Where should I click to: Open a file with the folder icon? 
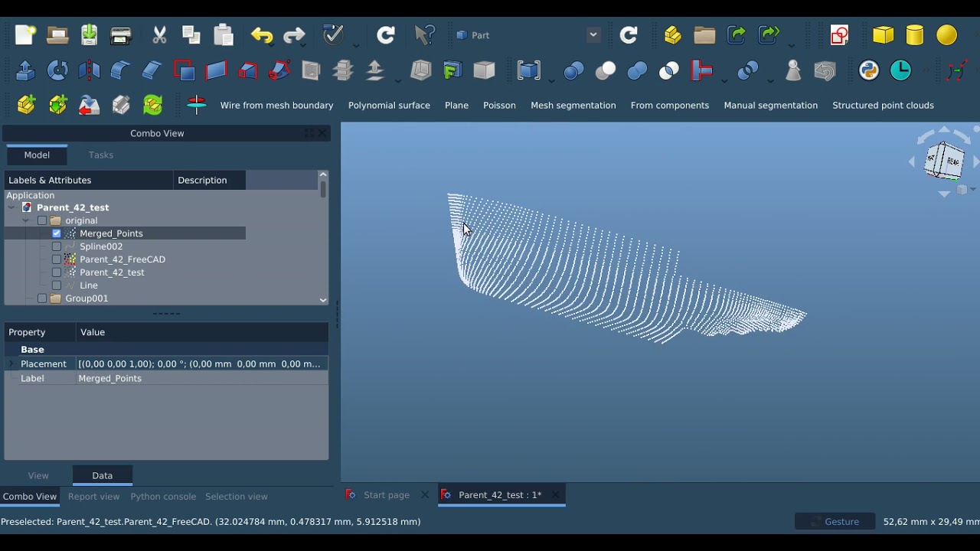tap(57, 35)
